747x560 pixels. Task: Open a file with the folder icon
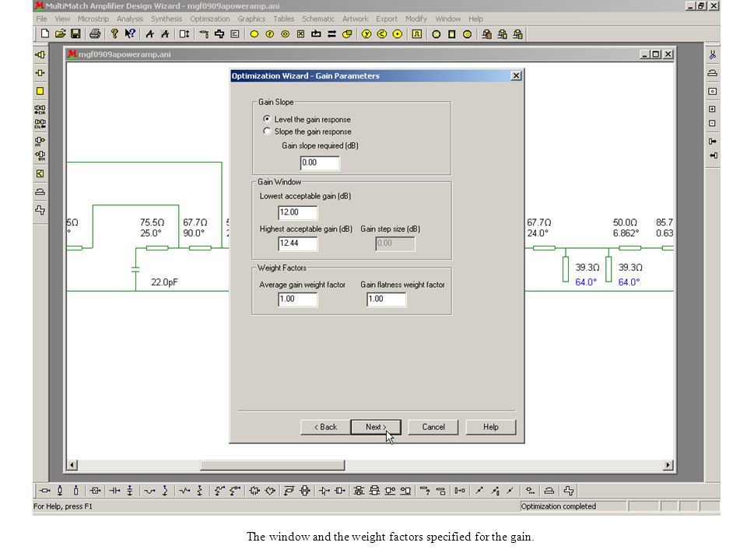[60, 33]
